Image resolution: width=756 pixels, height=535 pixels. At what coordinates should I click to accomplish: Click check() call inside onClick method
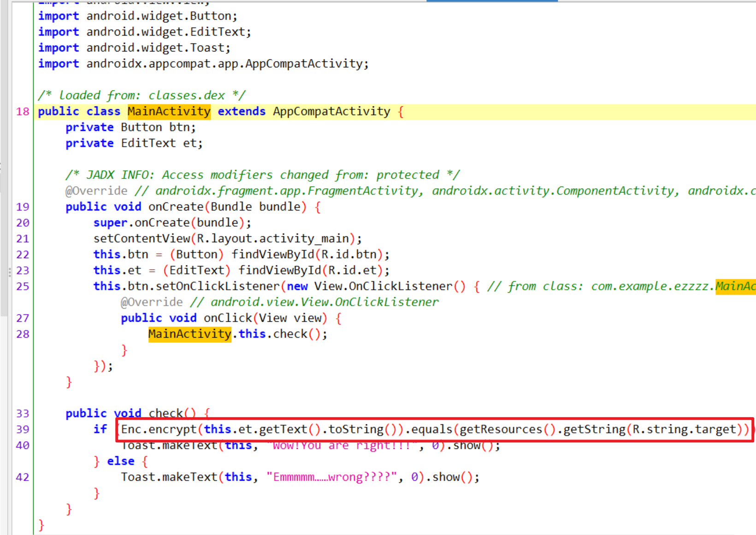(289, 334)
